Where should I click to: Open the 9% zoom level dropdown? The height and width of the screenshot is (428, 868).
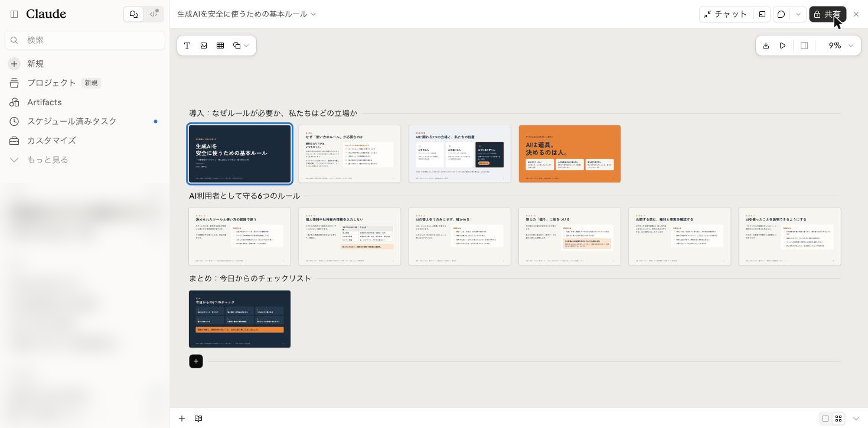coord(841,46)
